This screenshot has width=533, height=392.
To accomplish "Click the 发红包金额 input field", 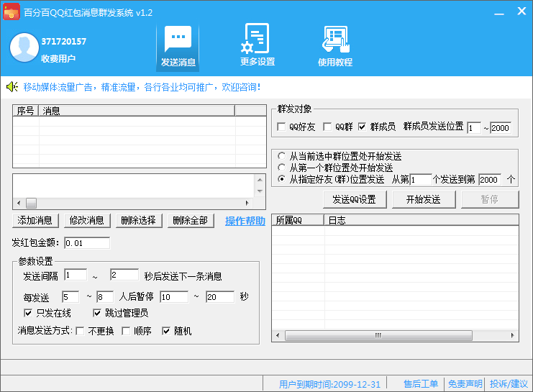I will tap(87, 243).
